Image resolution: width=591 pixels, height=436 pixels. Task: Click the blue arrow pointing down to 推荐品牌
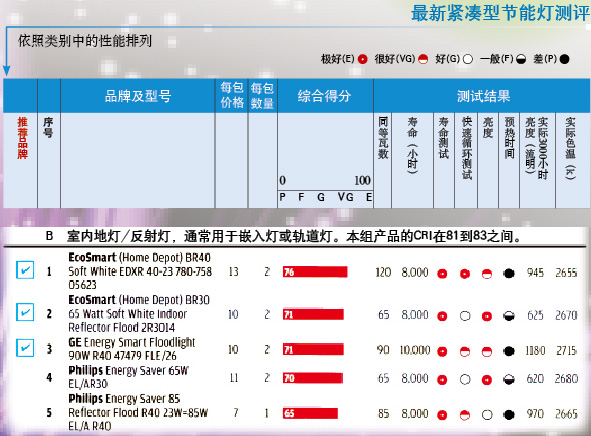point(6,70)
